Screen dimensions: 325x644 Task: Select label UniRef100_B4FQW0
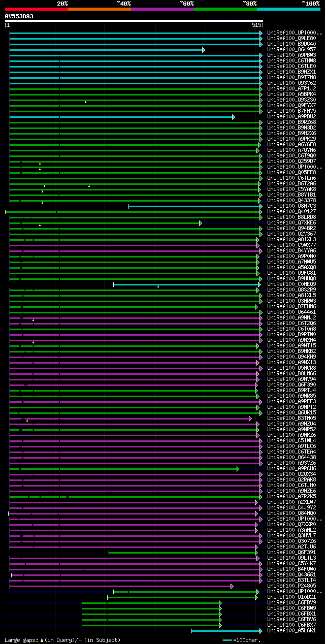coord(291,569)
